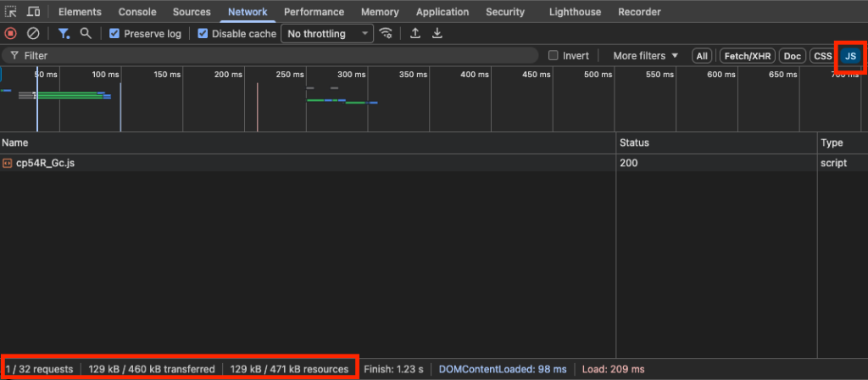Click the Finish: 1.23 s status text
This screenshot has width=868, height=380.
393,369
